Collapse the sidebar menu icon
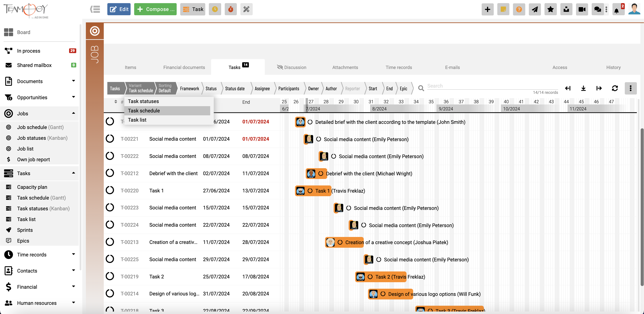The image size is (644, 314). pos(95,9)
